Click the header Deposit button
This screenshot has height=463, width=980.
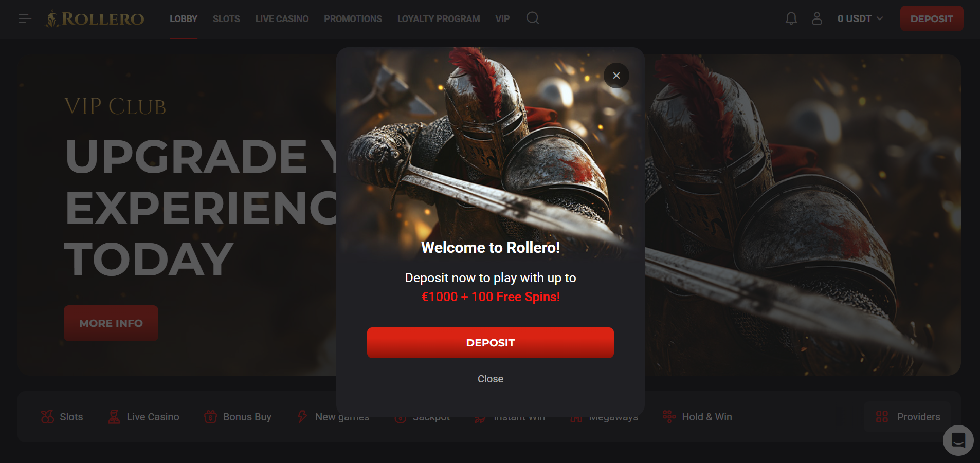point(931,19)
